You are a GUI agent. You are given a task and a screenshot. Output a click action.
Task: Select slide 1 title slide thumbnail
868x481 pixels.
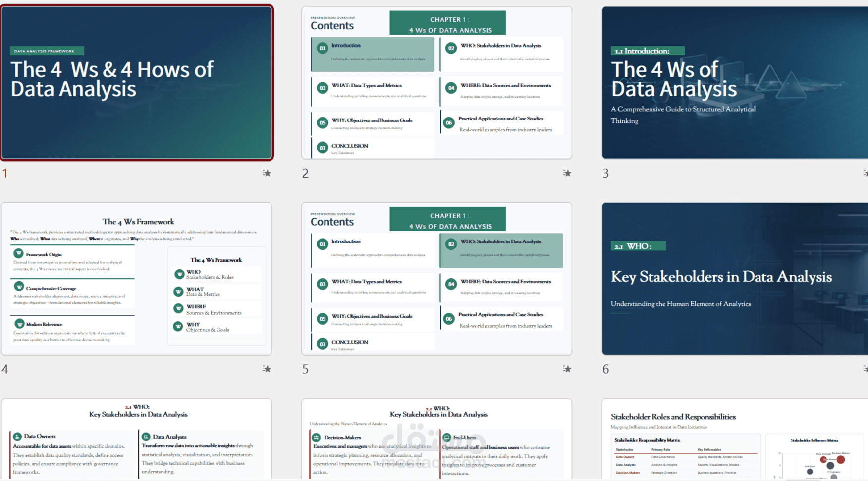(x=137, y=83)
